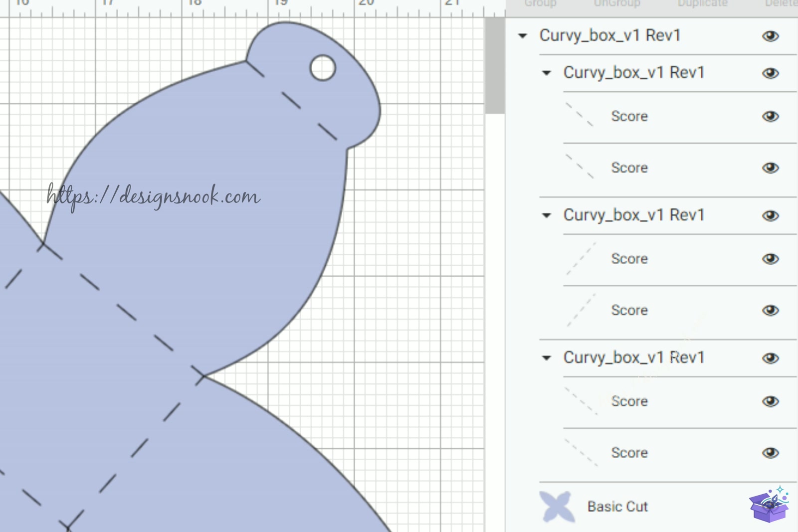
Task: Collapse the first nested Curvy_box_v1 Rev1 subgroup
Action: click(547, 73)
